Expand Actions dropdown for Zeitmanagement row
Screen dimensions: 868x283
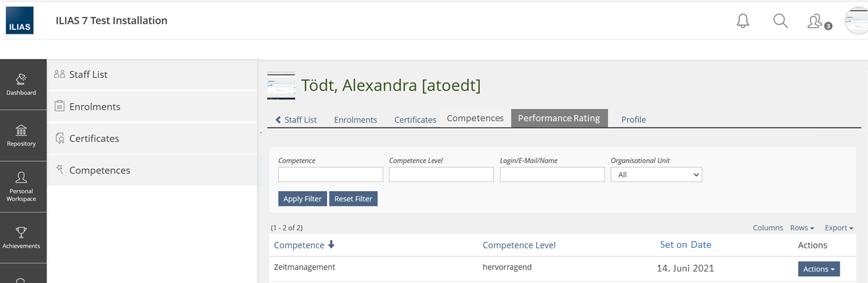819,269
